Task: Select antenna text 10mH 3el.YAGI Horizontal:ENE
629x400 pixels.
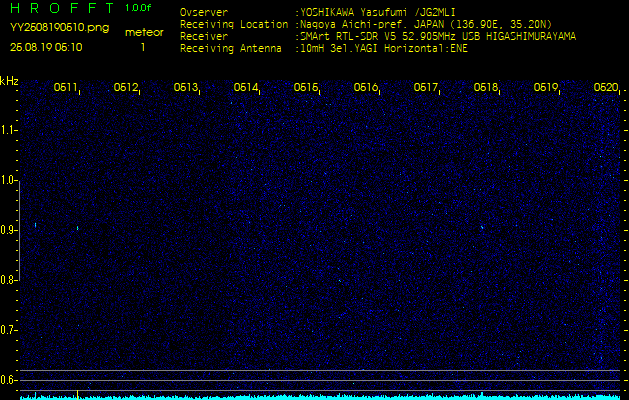Action: 384,49
